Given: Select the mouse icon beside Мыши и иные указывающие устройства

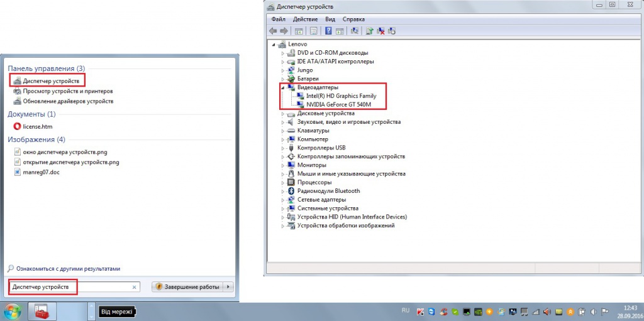Looking at the screenshot, I should pos(291,173).
